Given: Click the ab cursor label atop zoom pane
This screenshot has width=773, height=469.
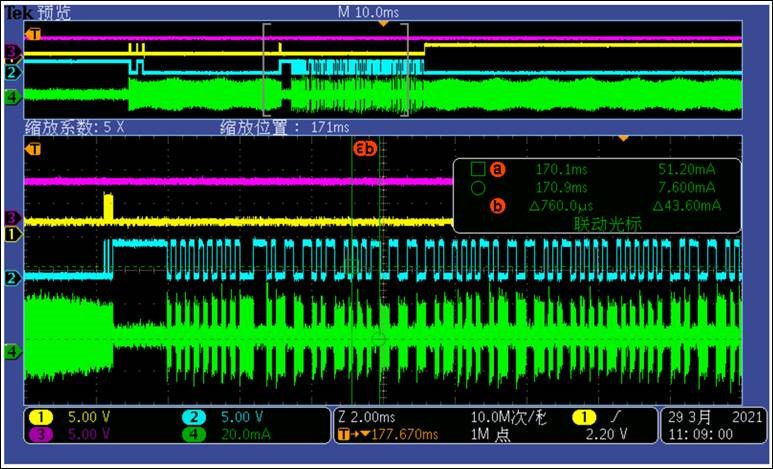Looking at the screenshot, I should click(365, 147).
